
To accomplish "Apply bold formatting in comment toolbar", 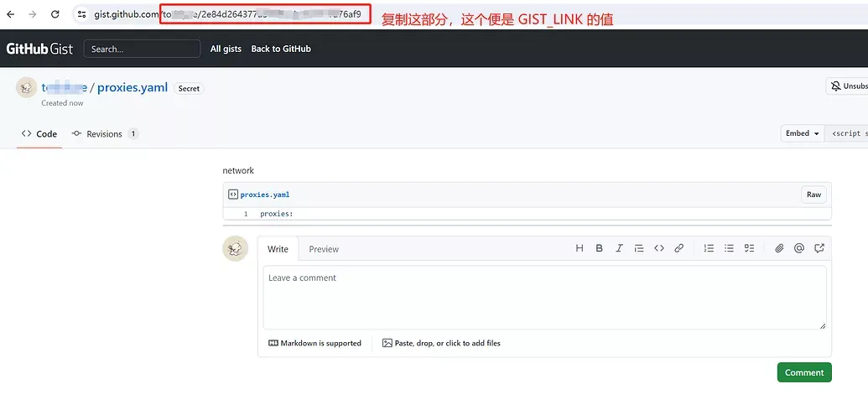I will pos(599,248).
